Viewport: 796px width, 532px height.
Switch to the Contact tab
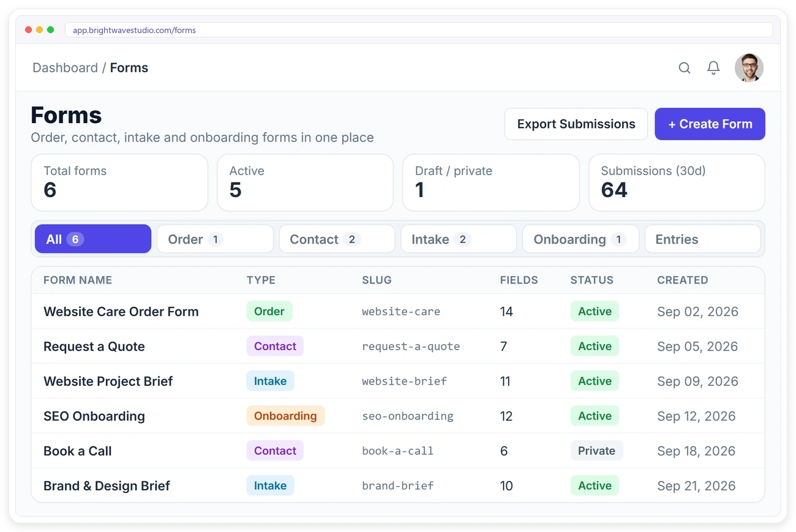(337, 239)
